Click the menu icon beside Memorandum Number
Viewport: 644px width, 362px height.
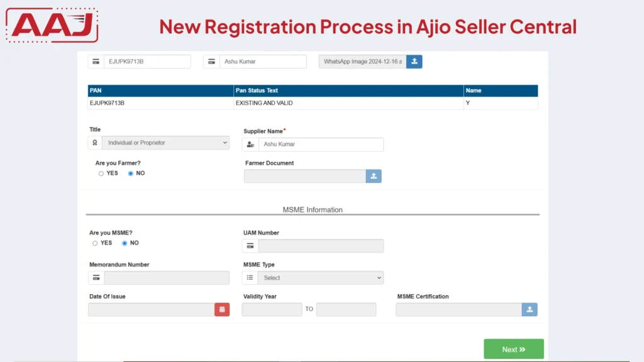pyautogui.click(x=94, y=277)
